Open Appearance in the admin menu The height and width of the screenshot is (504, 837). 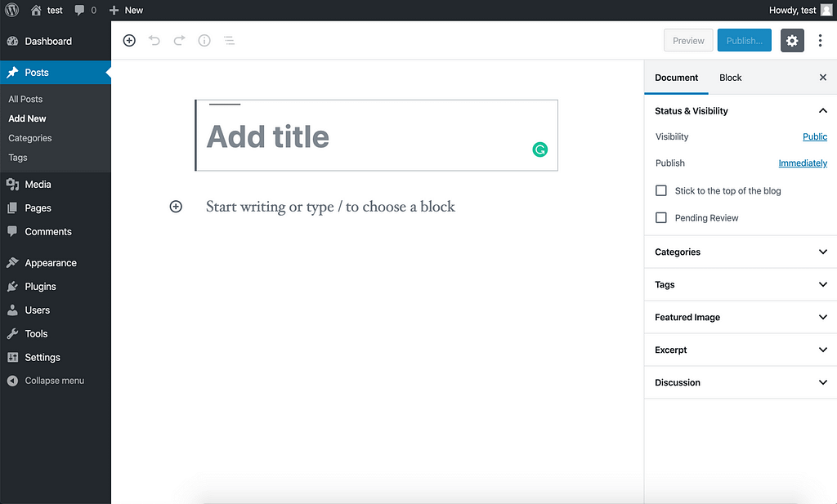pyautogui.click(x=56, y=263)
